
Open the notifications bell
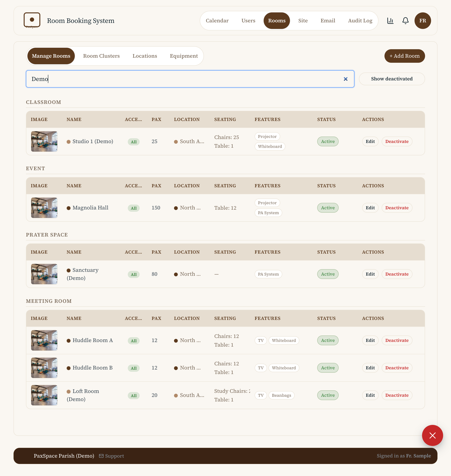coord(405,21)
